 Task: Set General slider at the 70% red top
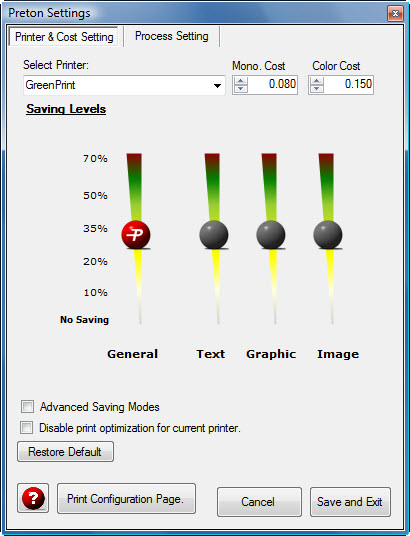[x=134, y=159]
